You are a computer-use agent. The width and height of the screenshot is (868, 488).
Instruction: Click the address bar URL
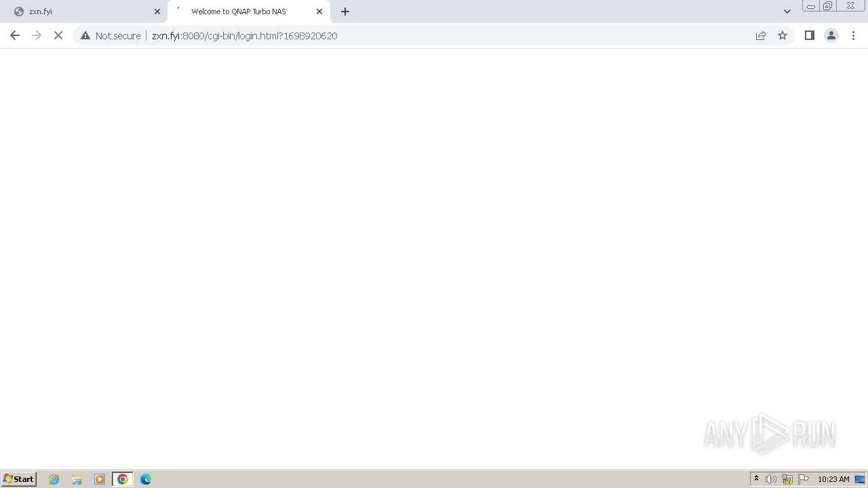pos(244,35)
